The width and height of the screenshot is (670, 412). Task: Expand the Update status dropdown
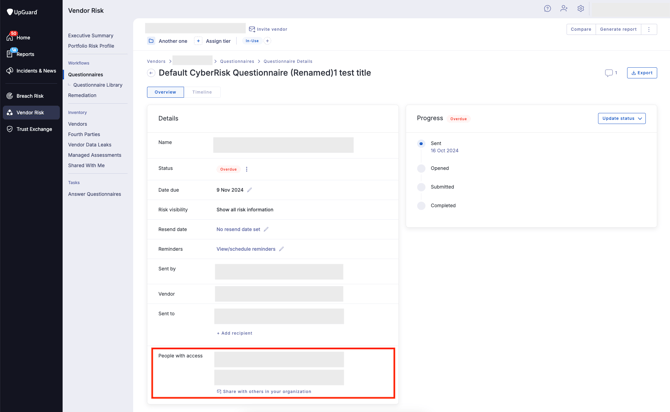pyautogui.click(x=621, y=118)
